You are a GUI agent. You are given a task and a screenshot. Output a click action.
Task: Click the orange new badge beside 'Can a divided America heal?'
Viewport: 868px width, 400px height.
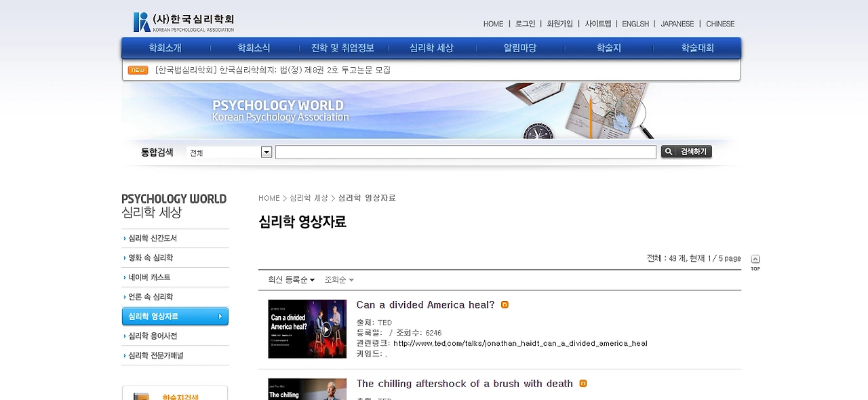click(x=505, y=305)
